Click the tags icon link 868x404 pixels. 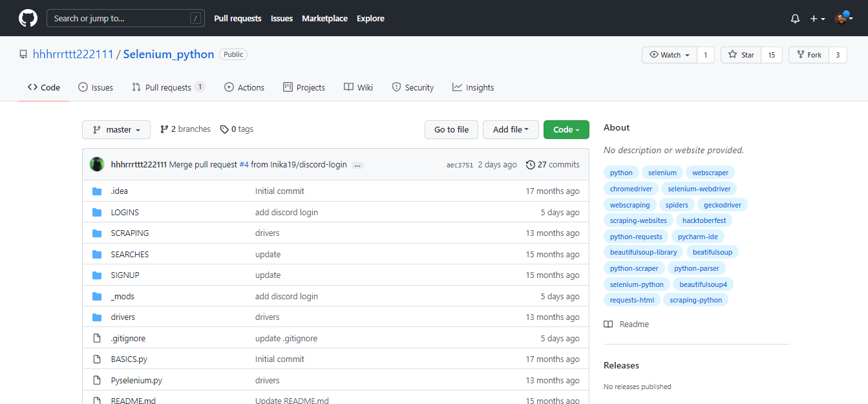[x=224, y=129]
